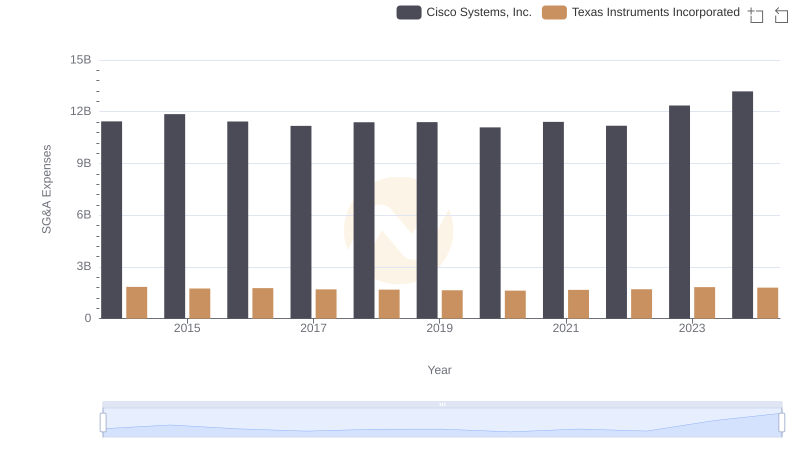
Task: Click the Texas Instruments bar for 2015
Action: point(199,303)
